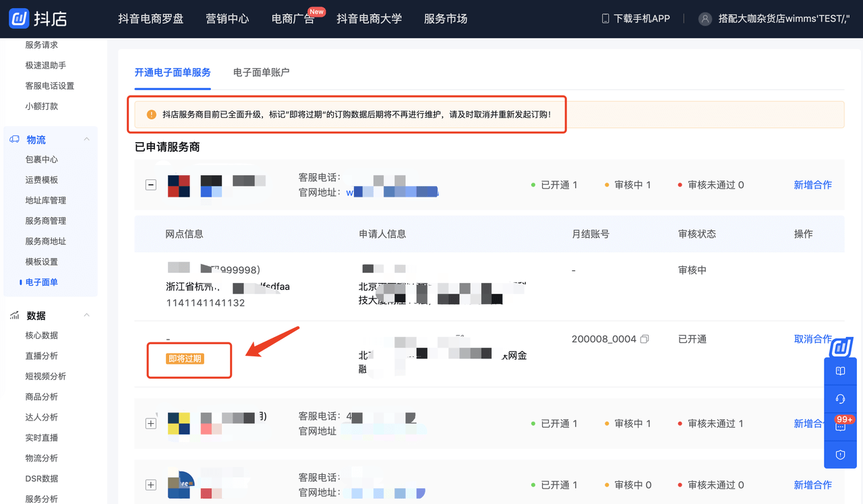Open DSR数据 in sidebar
Image resolution: width=863 pixels, height=504 pixels.
click(x=42, y=478)
